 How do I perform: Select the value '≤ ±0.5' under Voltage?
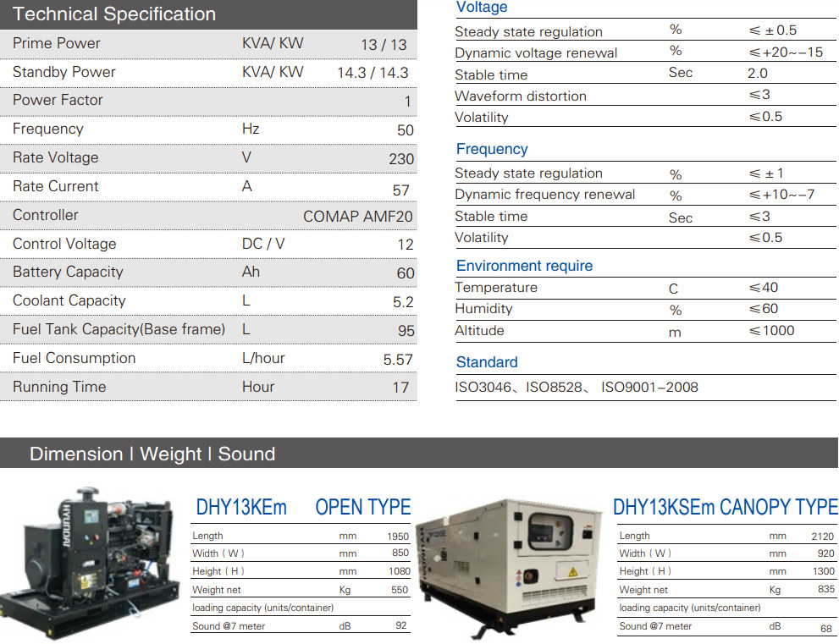coord(773,30)
